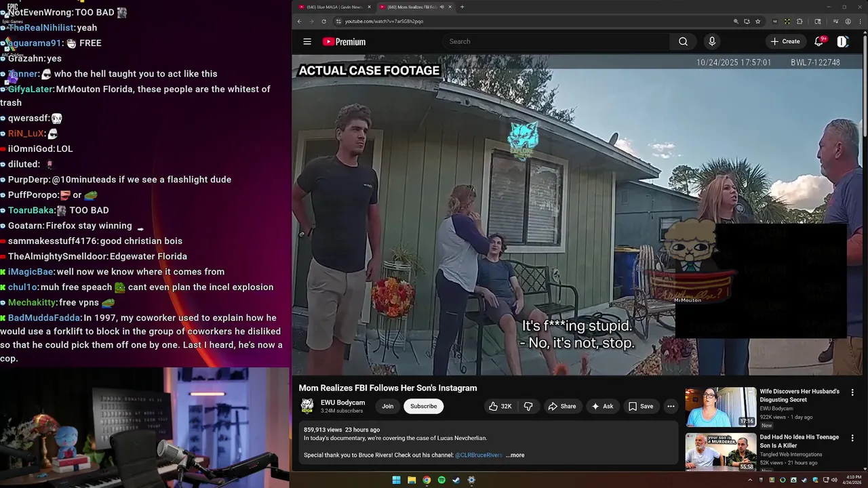Click chat username TheAlmightySmelldoor

click(x=58, y=256)
